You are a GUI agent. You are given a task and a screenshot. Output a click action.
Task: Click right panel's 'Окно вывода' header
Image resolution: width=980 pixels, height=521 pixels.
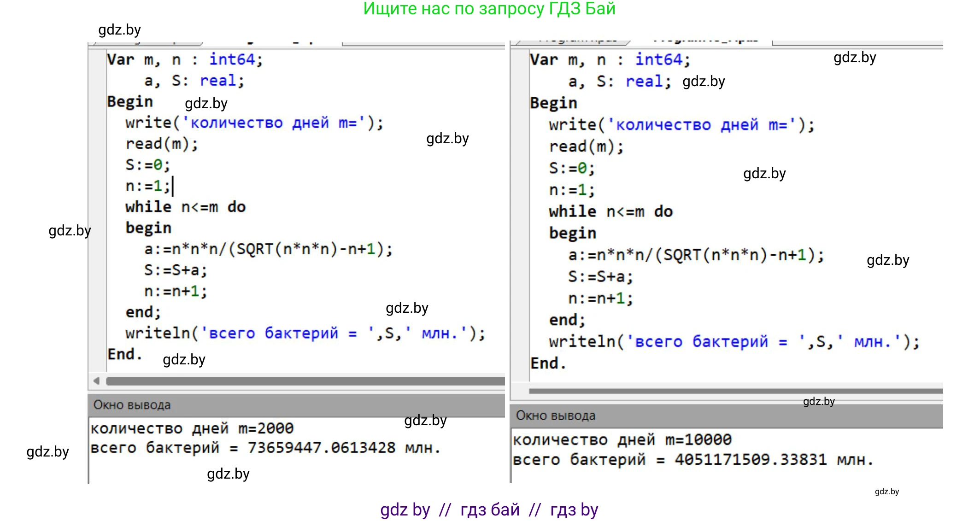point(555,416)
